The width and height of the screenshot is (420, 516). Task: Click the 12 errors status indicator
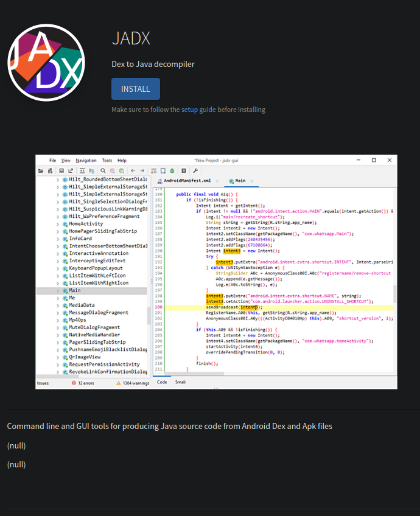(83, 383)
